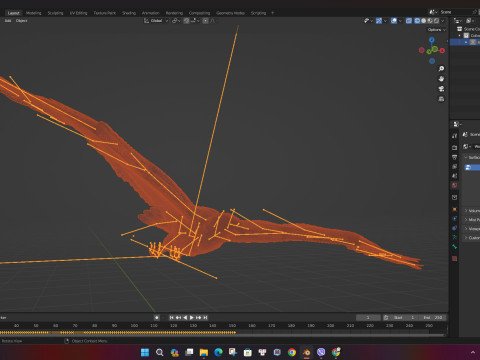Switch to the Modeling workspace tab
This screenshot has height=360, width=480.
point(33,13)
